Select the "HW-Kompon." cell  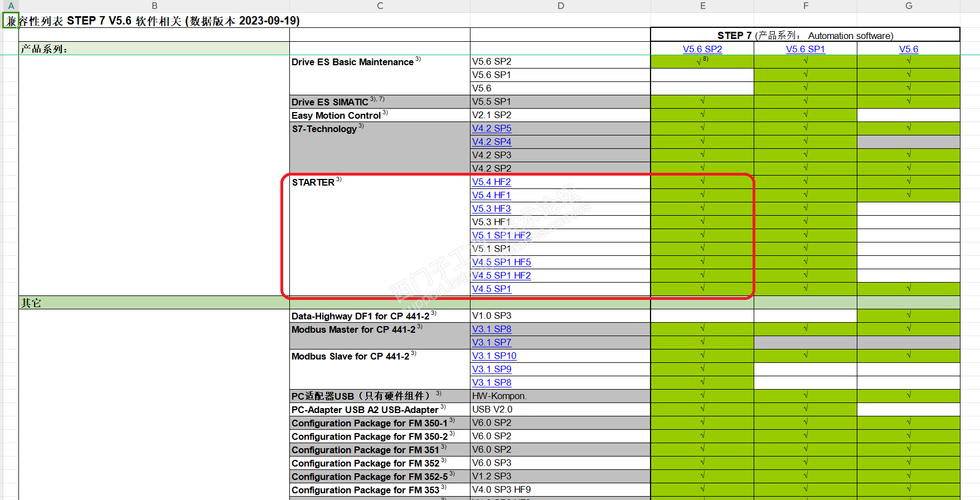[561, 396]
